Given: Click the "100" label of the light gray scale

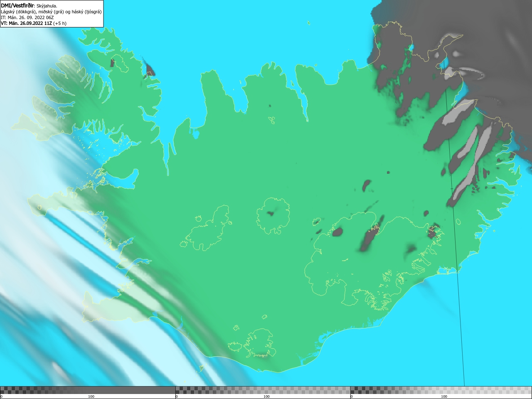Looking at the screenshot, I should coord(444,397).
